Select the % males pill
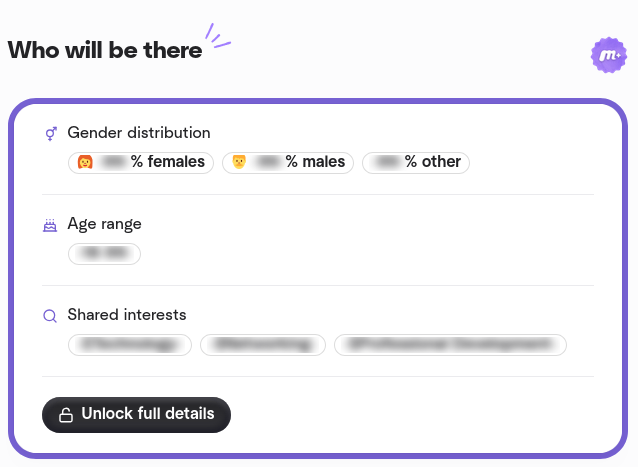638x467 pixels. pos(288,162)
